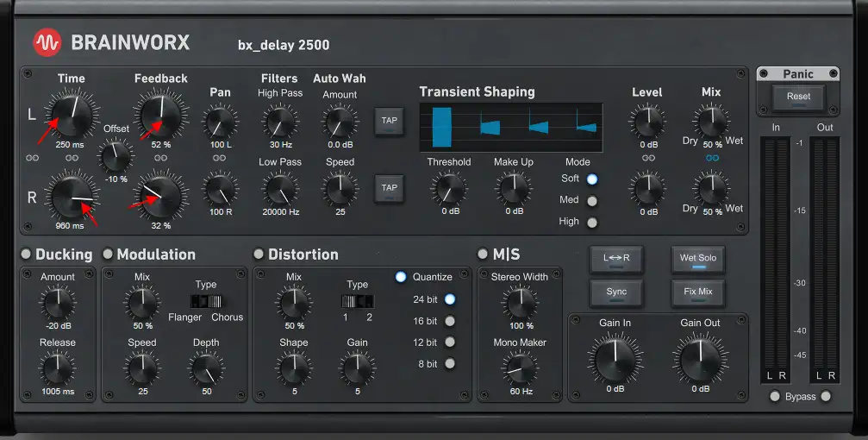Click the Modulation Depth knob
The width and height of the screenshot is (868, 440).
207,369
